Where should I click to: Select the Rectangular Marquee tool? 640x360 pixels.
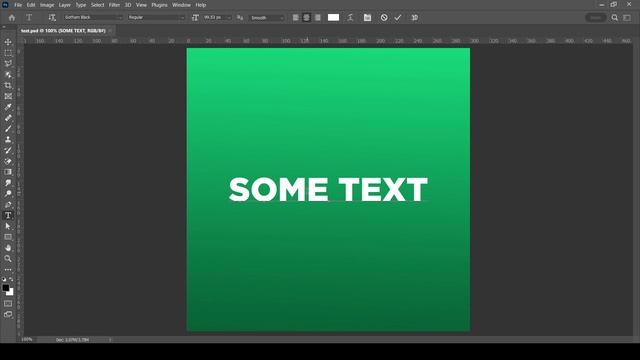coord(8,53)
